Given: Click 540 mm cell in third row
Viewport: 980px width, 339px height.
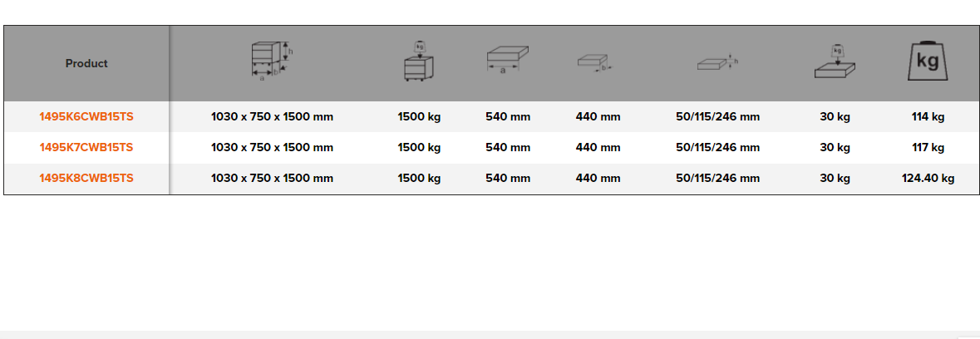Looking at the screenshot, I should point(508,178).
